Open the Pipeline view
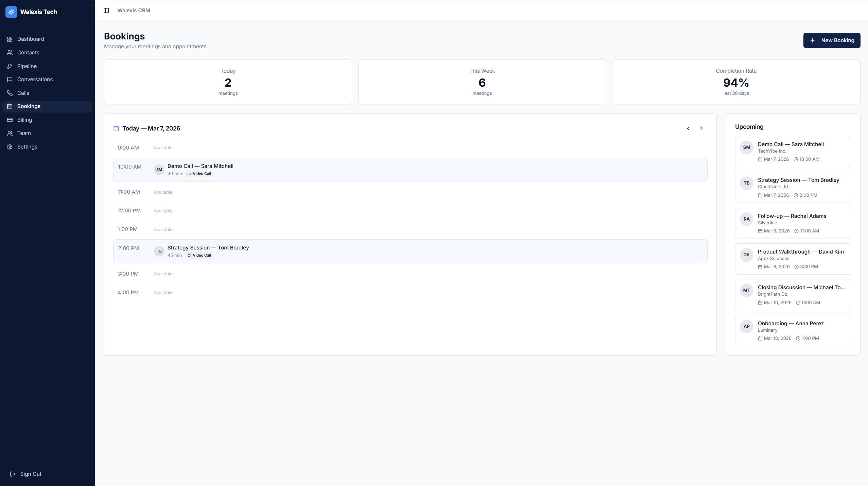Viewport: 868px width, 486px height. [x=27, y=66]
